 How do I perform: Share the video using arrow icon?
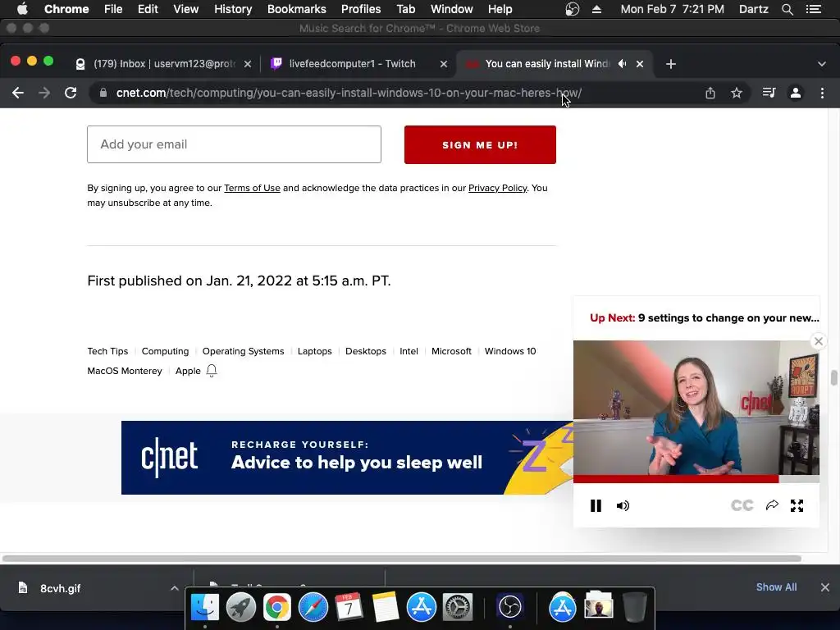coord(772,505)
